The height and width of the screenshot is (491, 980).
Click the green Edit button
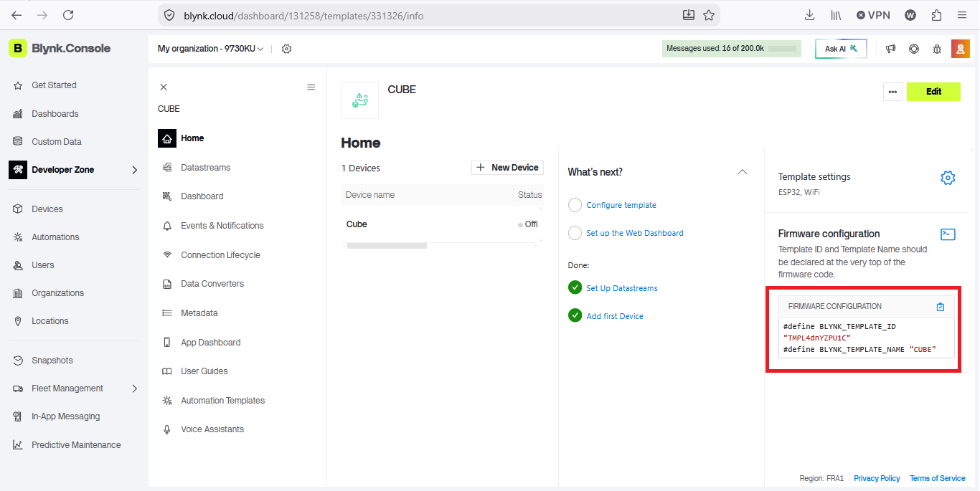tap(933, 92)
